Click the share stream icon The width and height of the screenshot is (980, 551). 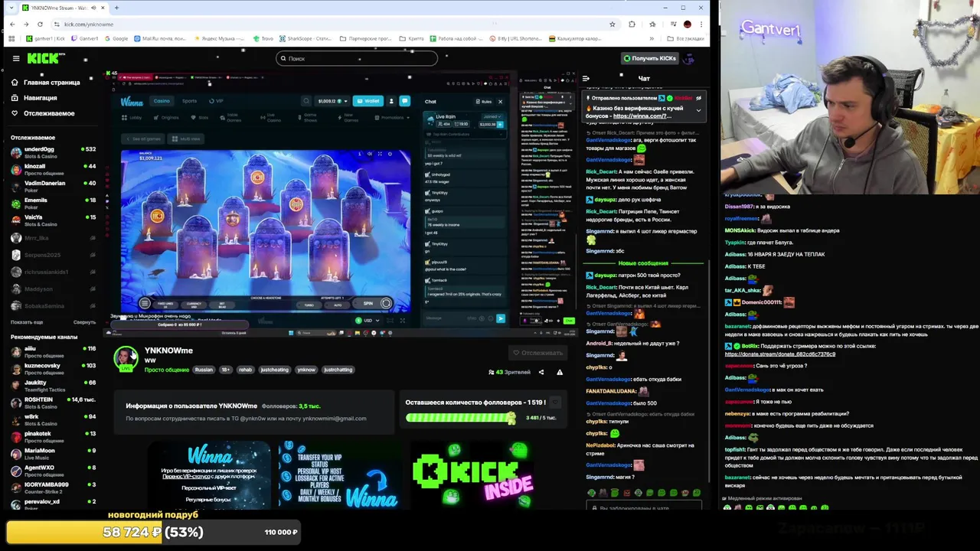click(x=541, y=372)
